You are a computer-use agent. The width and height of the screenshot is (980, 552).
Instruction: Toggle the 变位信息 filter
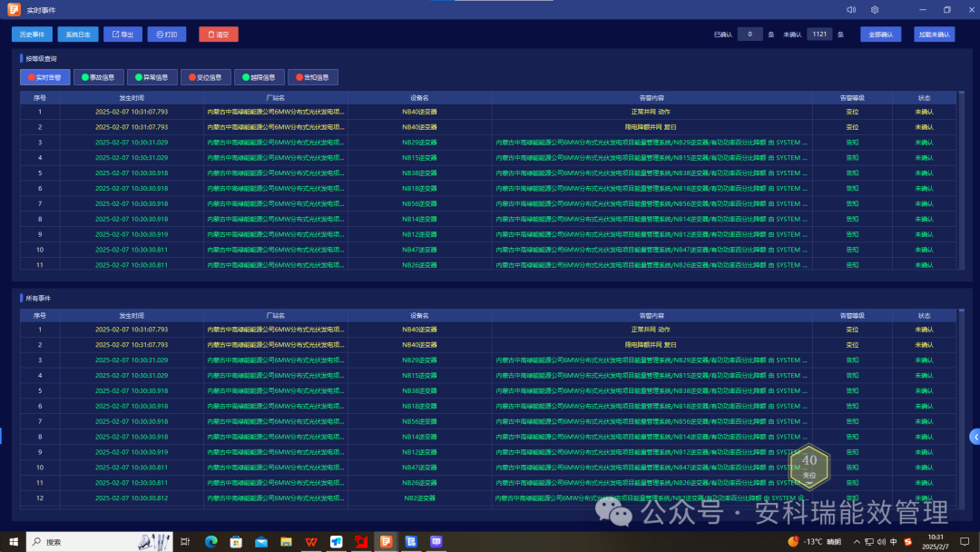(x=205, y=78)
